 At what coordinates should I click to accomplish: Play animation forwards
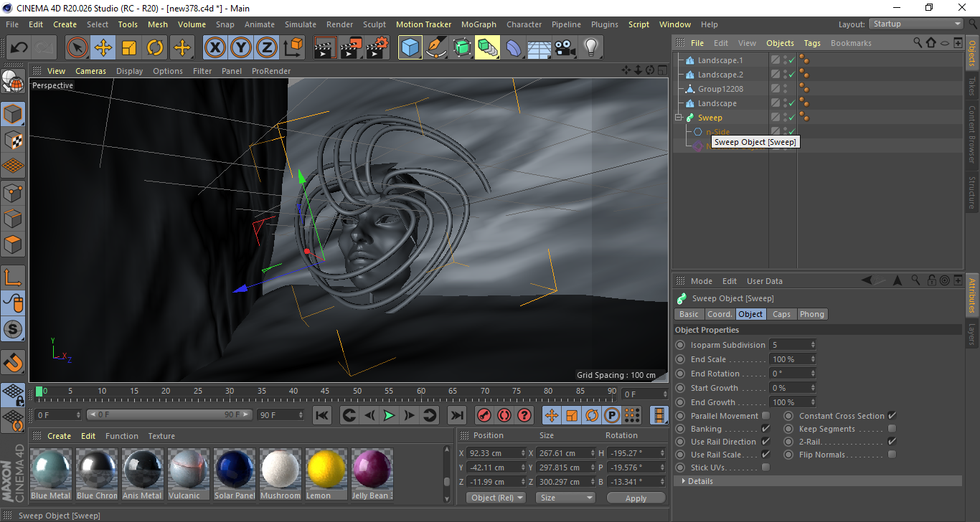pos(389,415)
